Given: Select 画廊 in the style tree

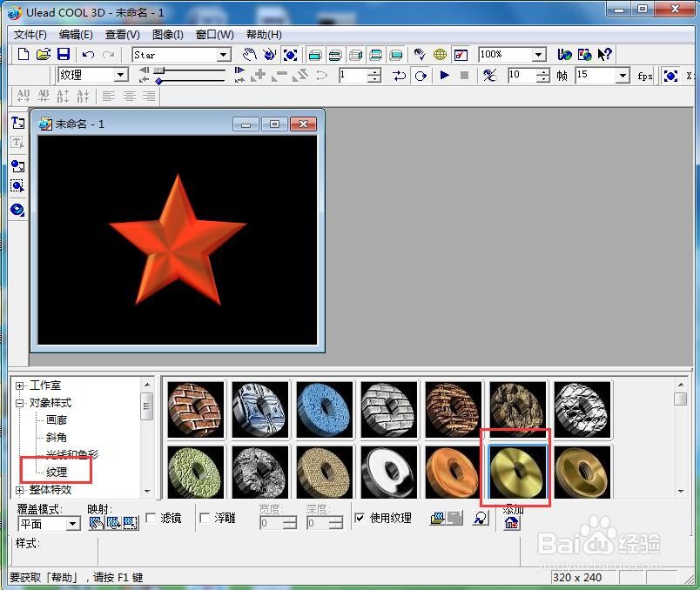Looking at the screenshot, I should coord(57,420).
